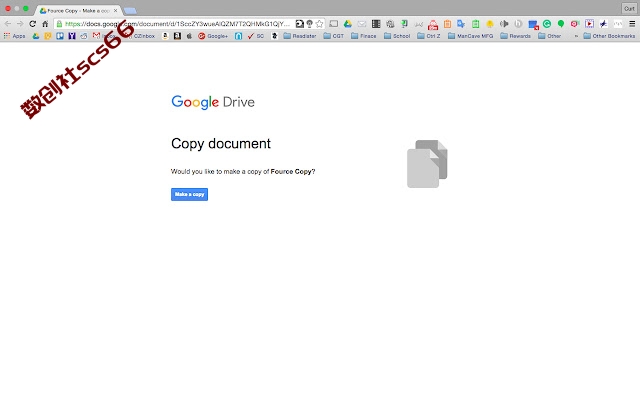This screenshot has width=640, height=400.
Task: Click the Curt profile button
Action: click(629, 9)
